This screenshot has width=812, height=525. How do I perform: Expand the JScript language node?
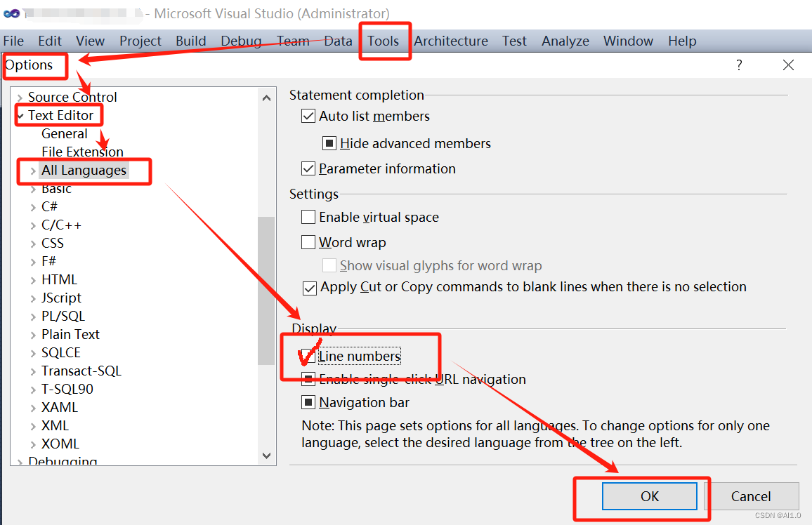click(x=33, y=298)
